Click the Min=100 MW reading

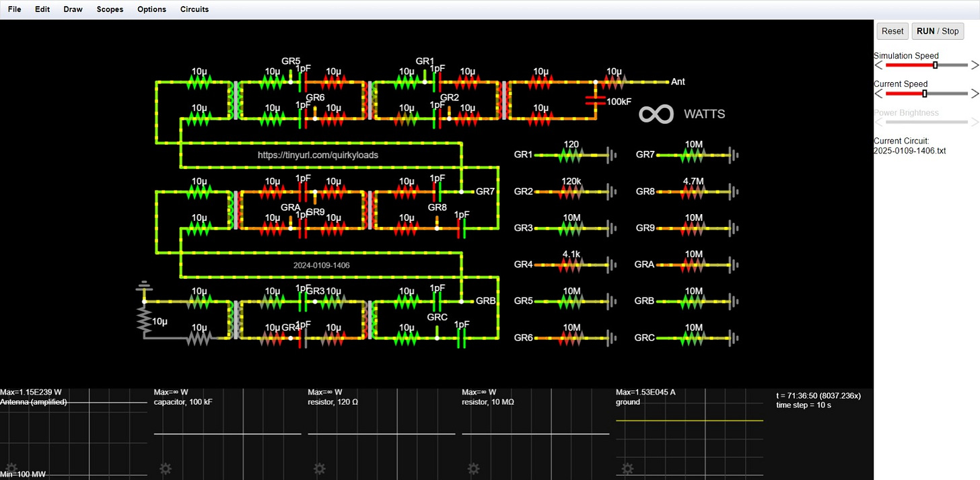[23, 475]
